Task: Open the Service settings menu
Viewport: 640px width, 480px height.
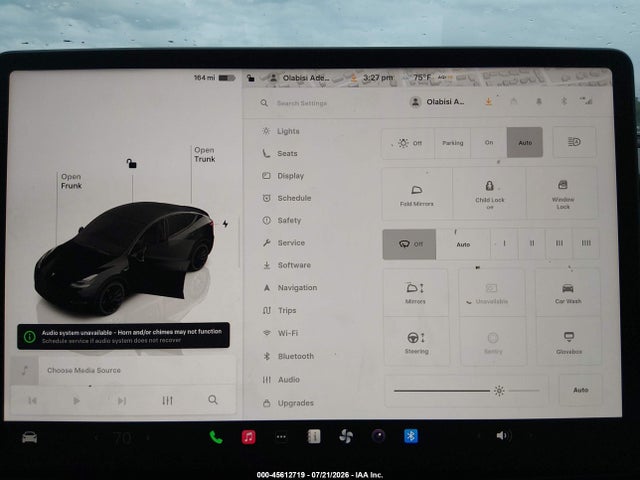Action: tap(284, 243)
